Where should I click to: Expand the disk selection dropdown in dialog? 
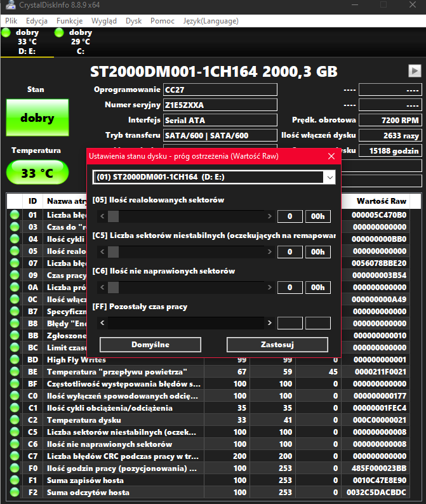330,178
